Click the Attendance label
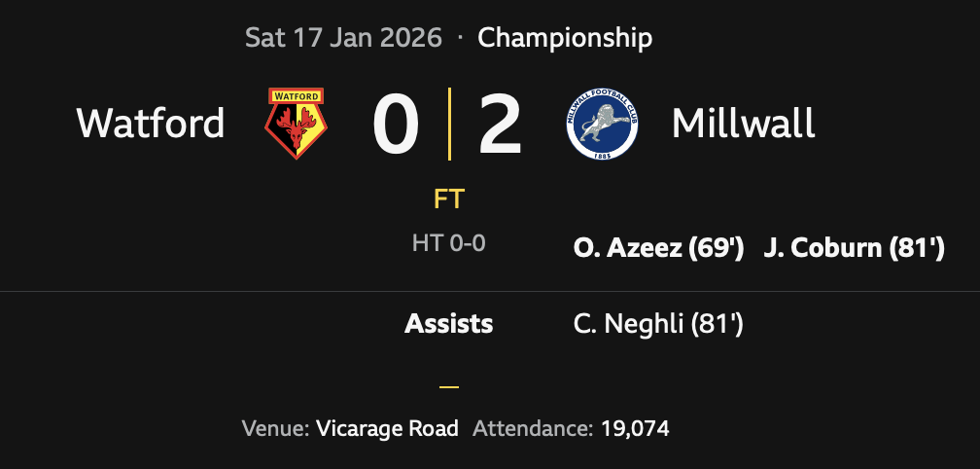 pos(531,428)
